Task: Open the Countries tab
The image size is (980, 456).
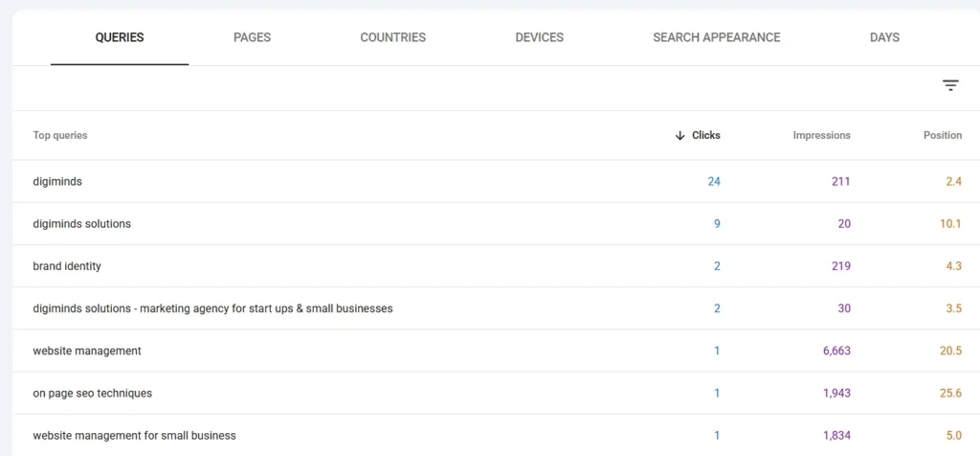Action: (392, 37)
